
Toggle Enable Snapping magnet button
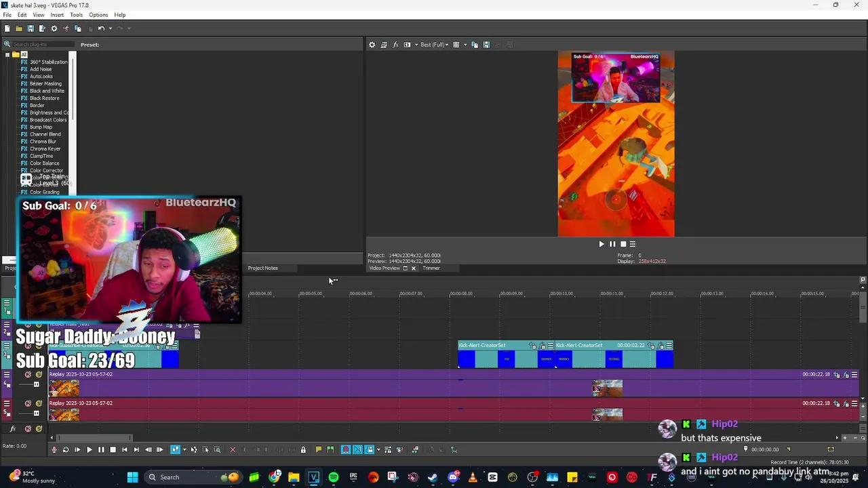coord(346,449)
